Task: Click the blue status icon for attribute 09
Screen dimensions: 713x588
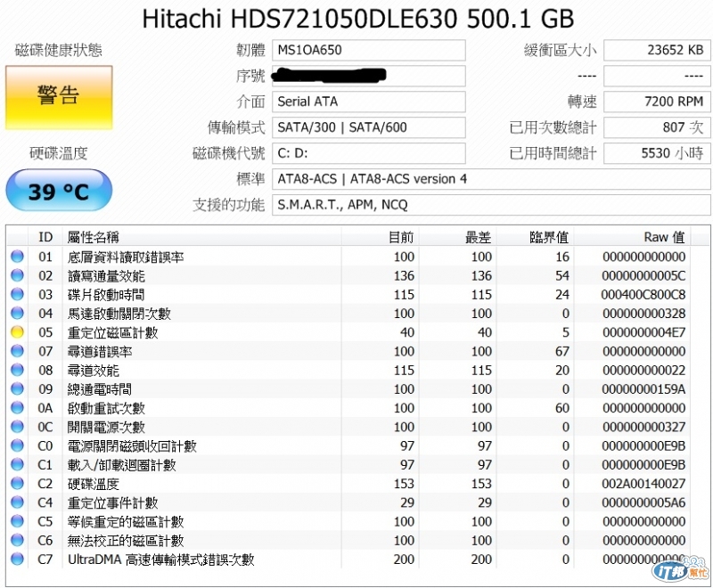Action: tap(17, 389)
